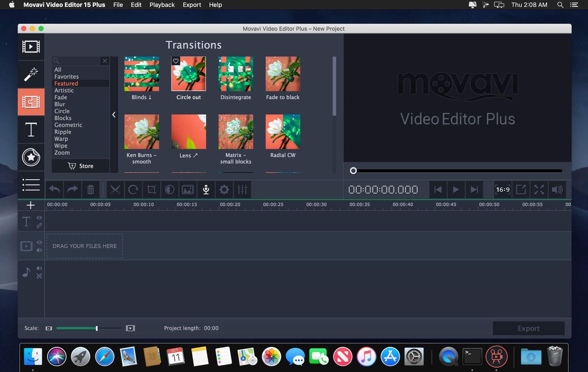Click the Project Settings gear icon
This screenshot has width=588, height=372.
[224, 189]
